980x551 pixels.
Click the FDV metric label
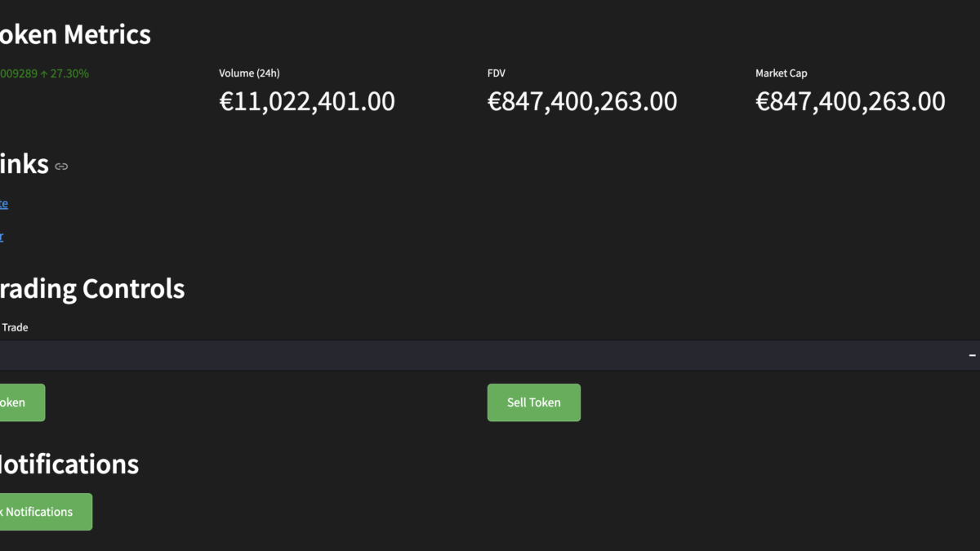497,73
